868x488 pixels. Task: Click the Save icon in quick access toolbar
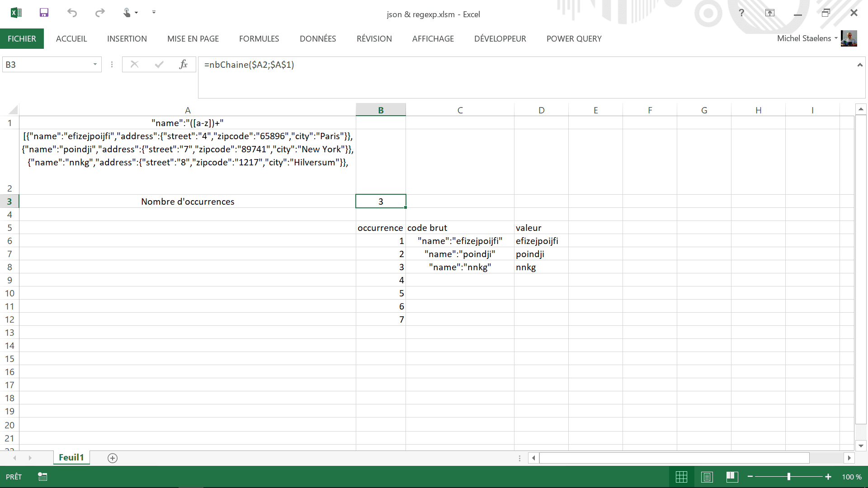tap(44, 13)
